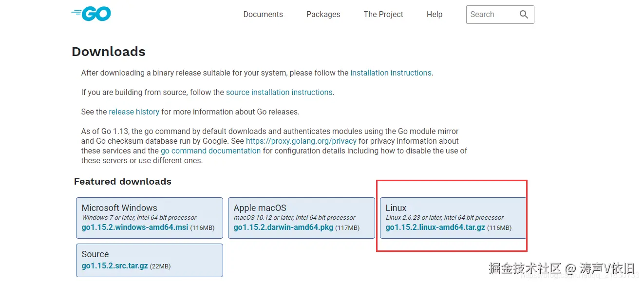Click the Downloads page heading
The width and height of the screenshot is (644, 284).
point(109,52)
